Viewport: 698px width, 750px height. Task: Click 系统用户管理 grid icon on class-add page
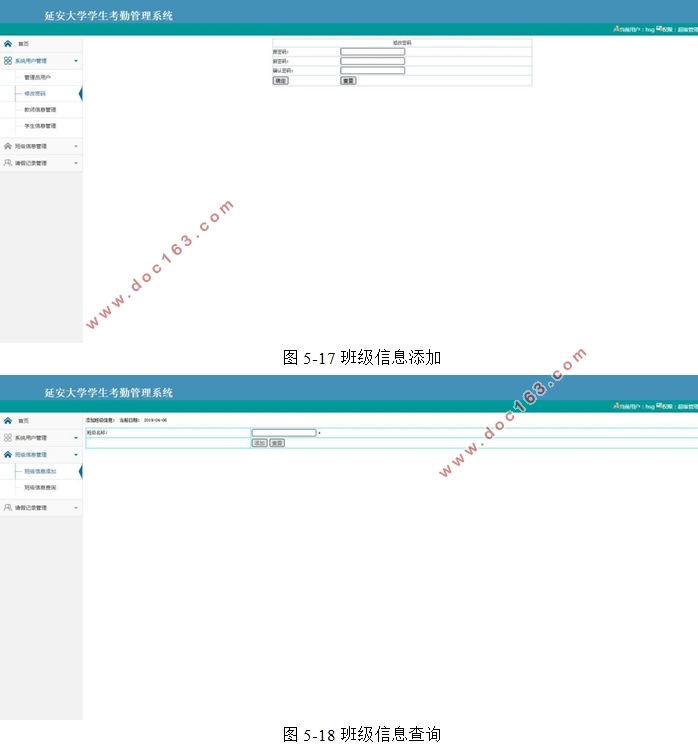click(x=8, y=438)
